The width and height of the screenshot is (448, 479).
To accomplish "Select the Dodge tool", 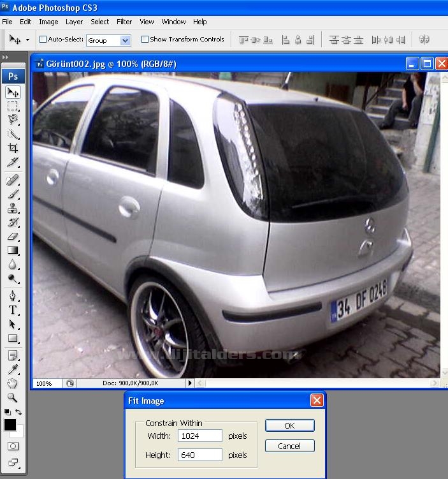I will click(13, 279).
